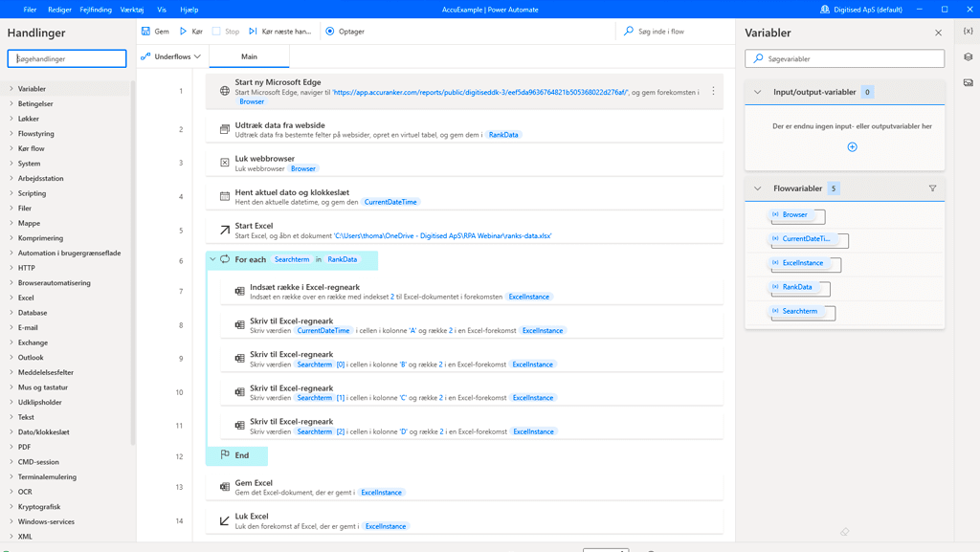Click the ranks-data.xlsx file path link
The height and width of the screenshot is (552, 980).
(442, 236)
